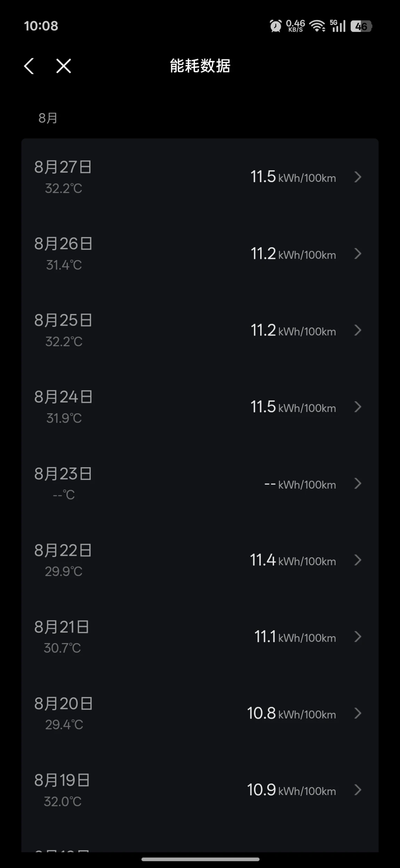Open the August 23 empty data chevron
400x868 pixels.
pyautogui.click(x=358, y=484)
